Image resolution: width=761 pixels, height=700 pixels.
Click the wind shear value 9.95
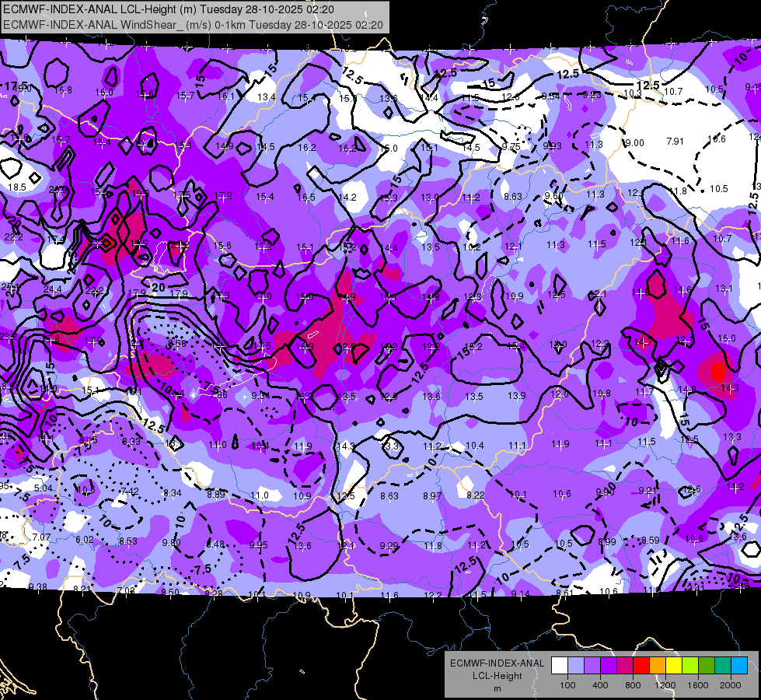(258, 545)
